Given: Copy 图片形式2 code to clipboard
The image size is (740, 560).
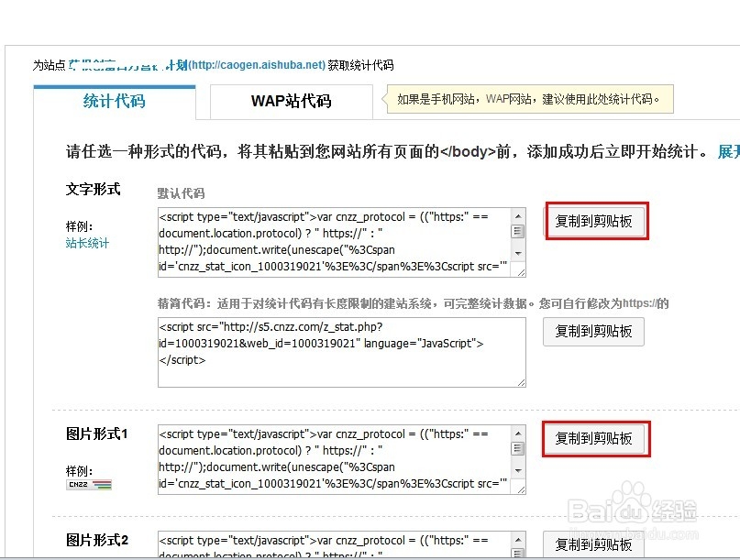Looking at the screenshot, I should pos(593,544).
